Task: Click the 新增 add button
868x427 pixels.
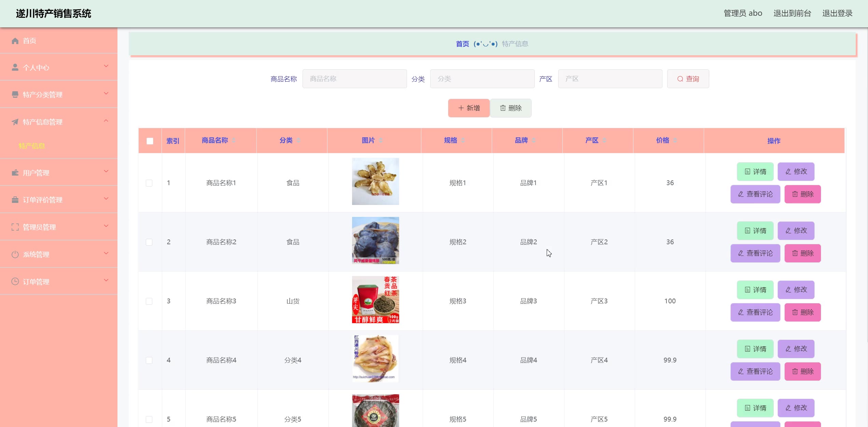Action: point(469,108)
